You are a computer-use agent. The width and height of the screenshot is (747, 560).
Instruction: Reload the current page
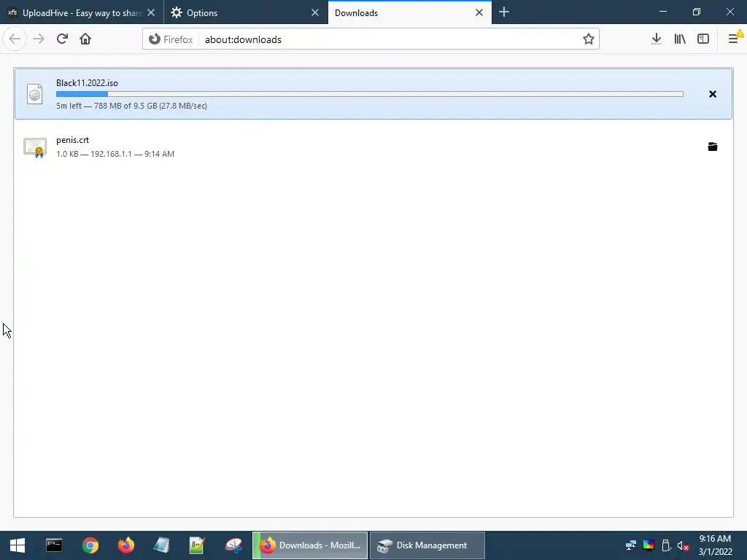62,39
